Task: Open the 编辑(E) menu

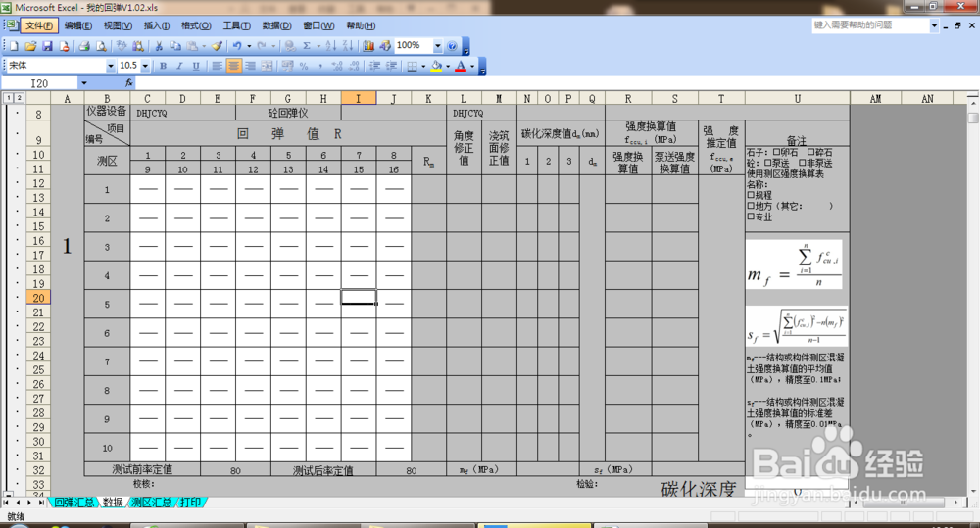Action: pos(78,25)
